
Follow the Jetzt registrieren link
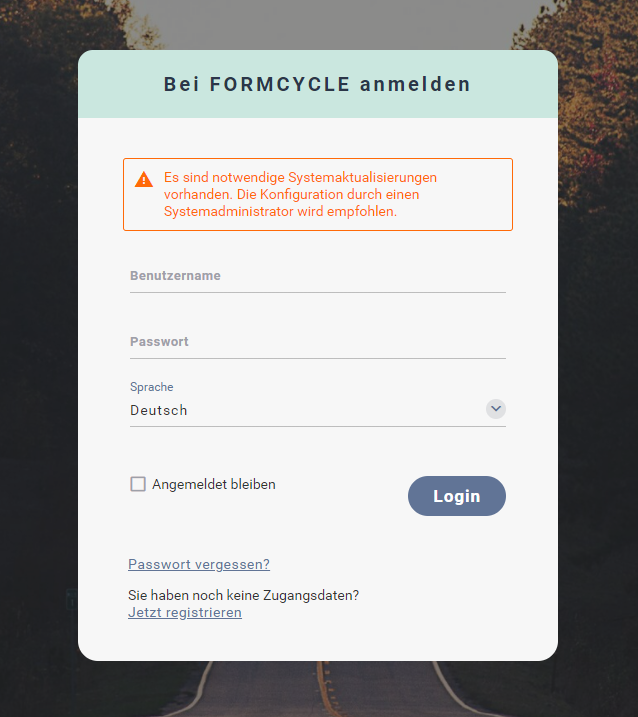tap(185, 612)
